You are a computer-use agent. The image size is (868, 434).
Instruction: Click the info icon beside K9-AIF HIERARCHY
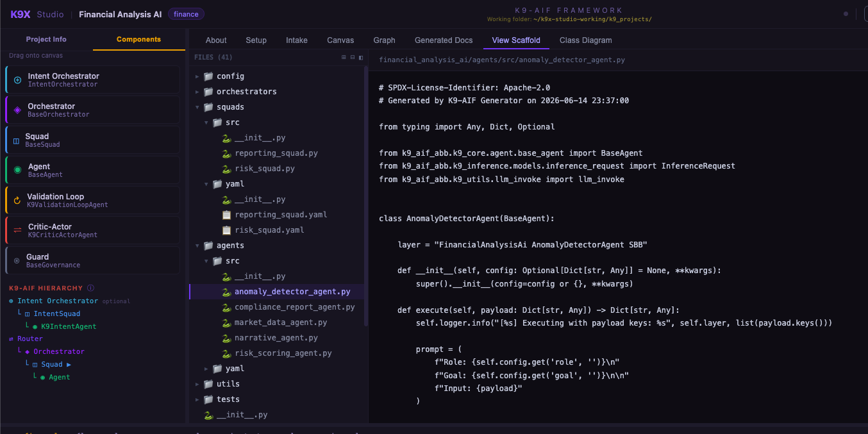click(x=90, y=288)
